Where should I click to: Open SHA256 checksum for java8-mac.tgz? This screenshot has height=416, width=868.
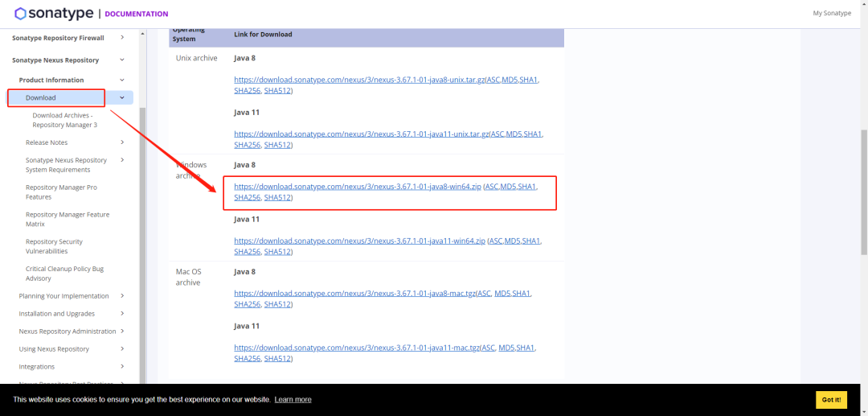248,304
